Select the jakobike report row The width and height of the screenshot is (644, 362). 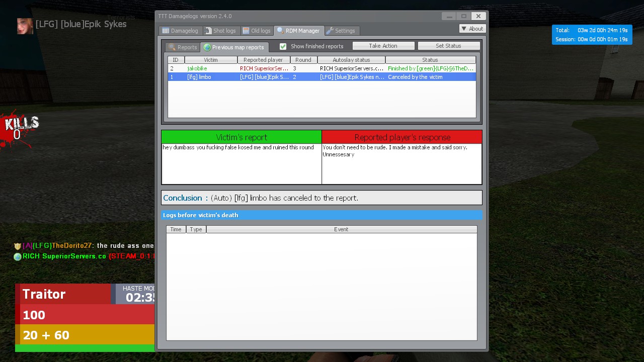coord(322,68)
